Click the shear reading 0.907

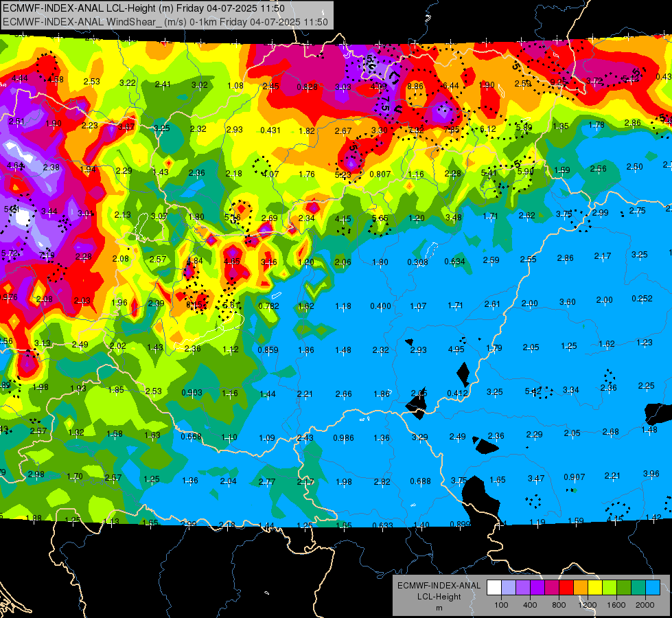click(x=575, y=477)
